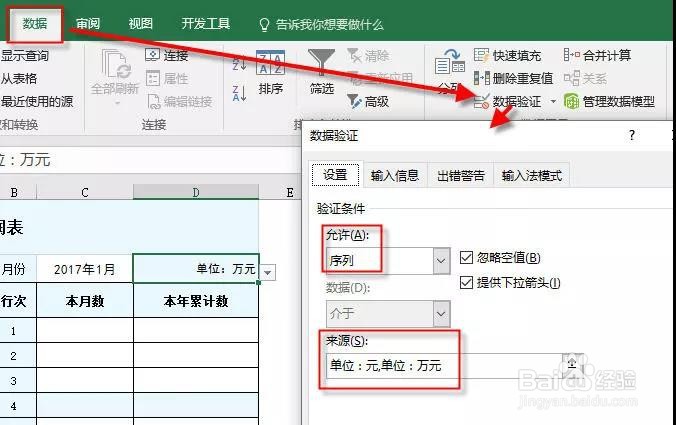Click 显示查询 in the ribbon
The height and width of the screenshot is (425, 676).
point(25,56)
